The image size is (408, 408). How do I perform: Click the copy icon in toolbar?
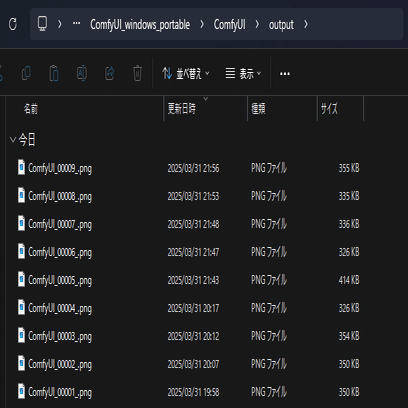pos(26,73)
